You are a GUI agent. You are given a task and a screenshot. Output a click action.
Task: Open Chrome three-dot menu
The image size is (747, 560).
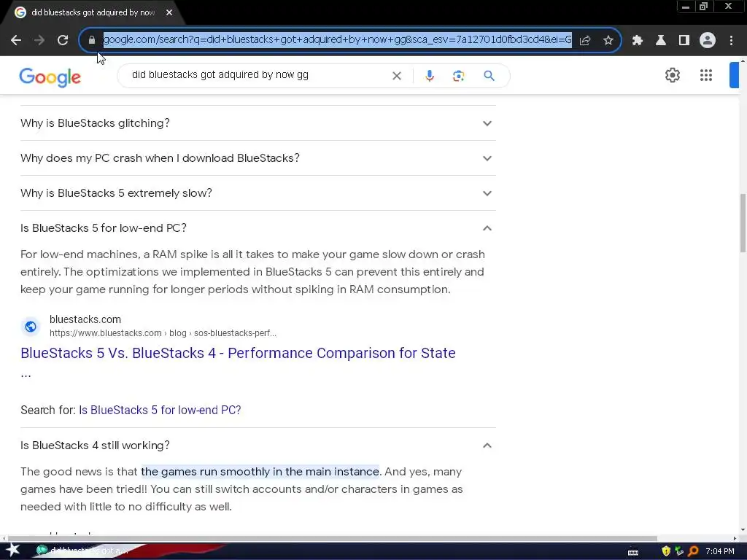click(731, 41)
